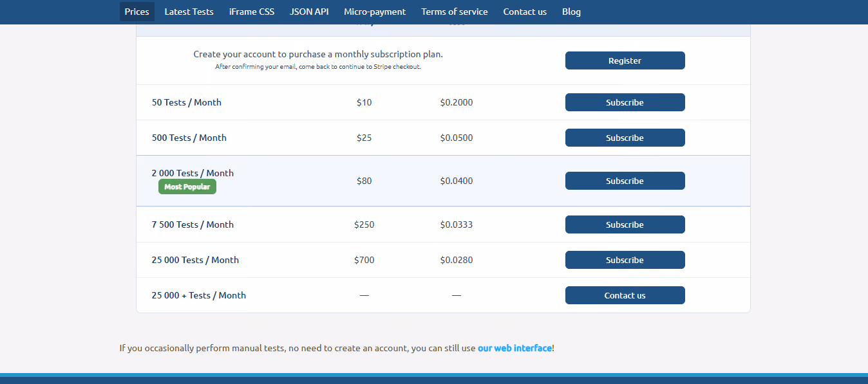The width and height of the screenshot is (868, 384).
Task: Click the $0.2000 per-test value
Action: (x=457, y=102)
